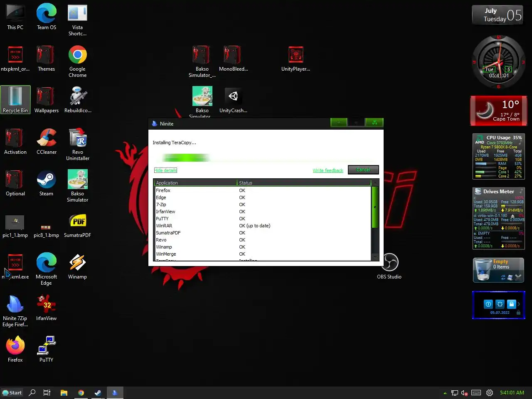Select the SumatraPDF row in Ninite list

(x=262, y=233)
